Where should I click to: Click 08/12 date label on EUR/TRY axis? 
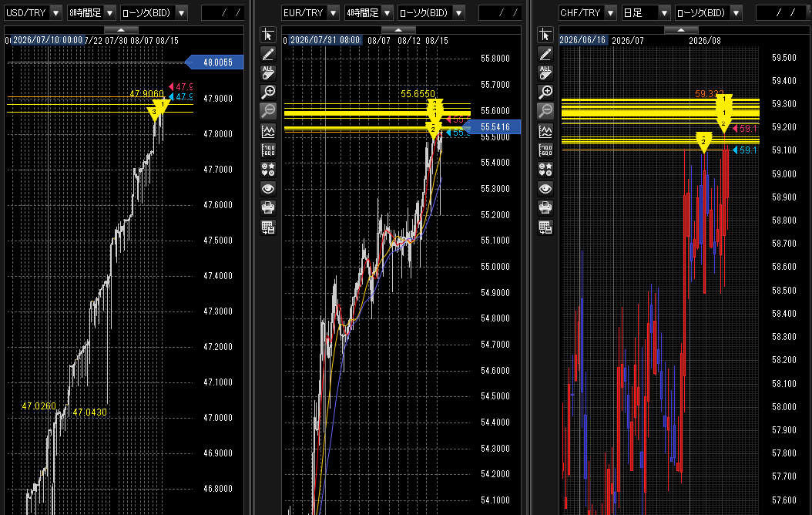tap(408, 40)
